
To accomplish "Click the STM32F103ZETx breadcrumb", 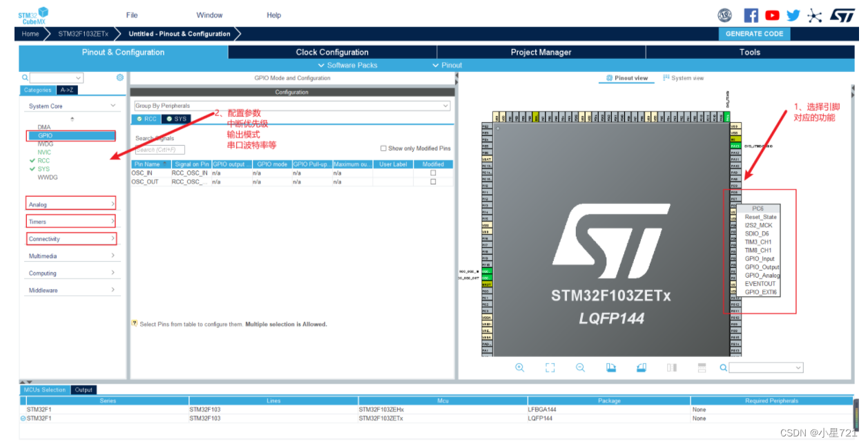I will (83, 33).
